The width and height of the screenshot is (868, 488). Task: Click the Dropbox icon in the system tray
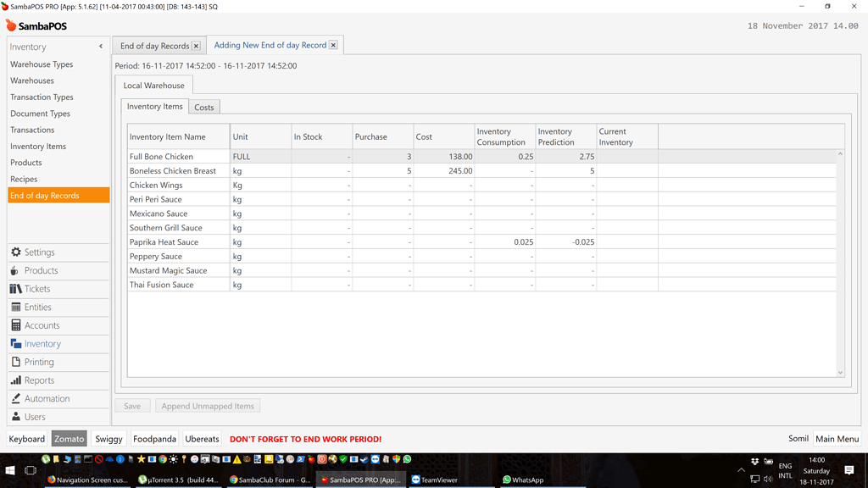pos(755,462)
